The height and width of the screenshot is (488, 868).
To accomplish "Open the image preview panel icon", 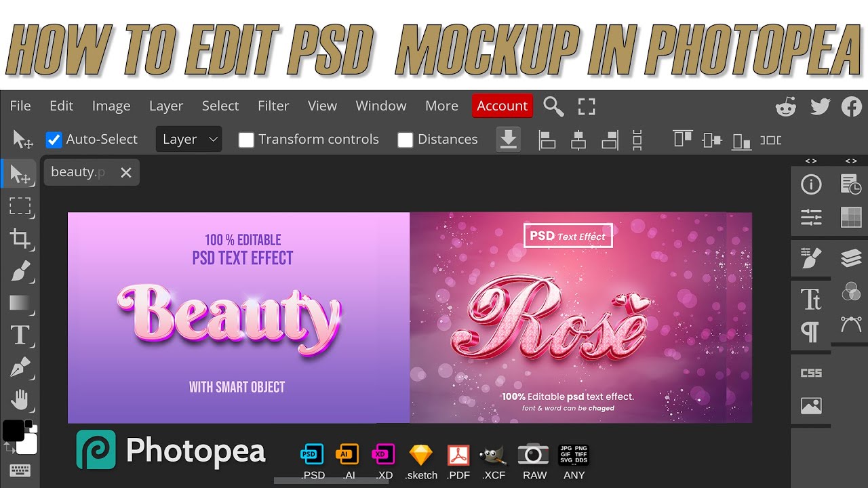I will tap(811, 405).
